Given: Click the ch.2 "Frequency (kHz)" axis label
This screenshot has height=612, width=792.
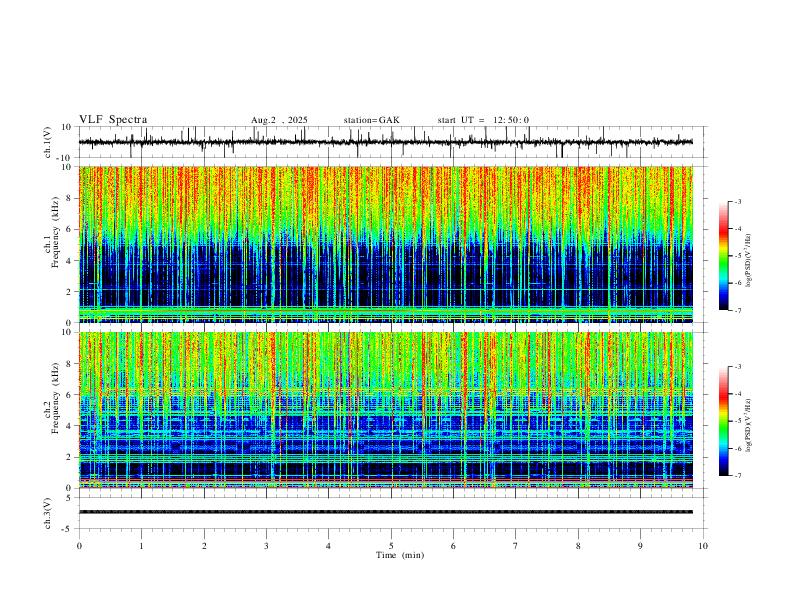Looking at the screenshot, I should (x=55, y=398).
